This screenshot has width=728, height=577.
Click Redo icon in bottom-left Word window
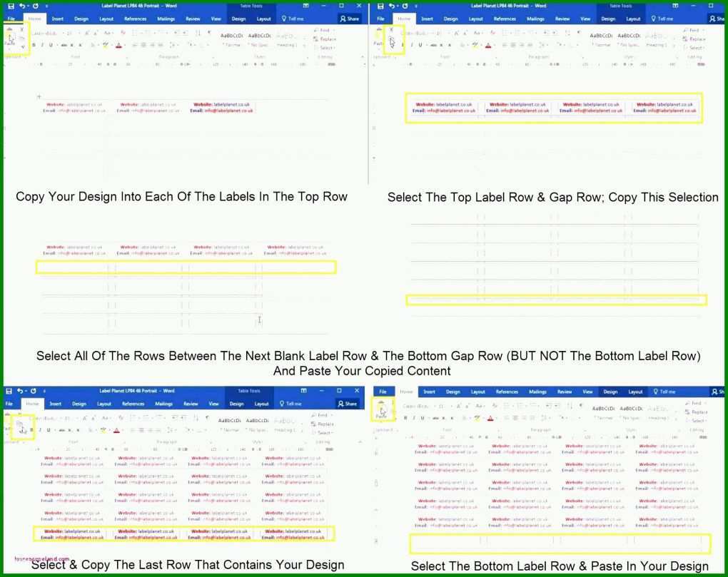coord(34,391)
